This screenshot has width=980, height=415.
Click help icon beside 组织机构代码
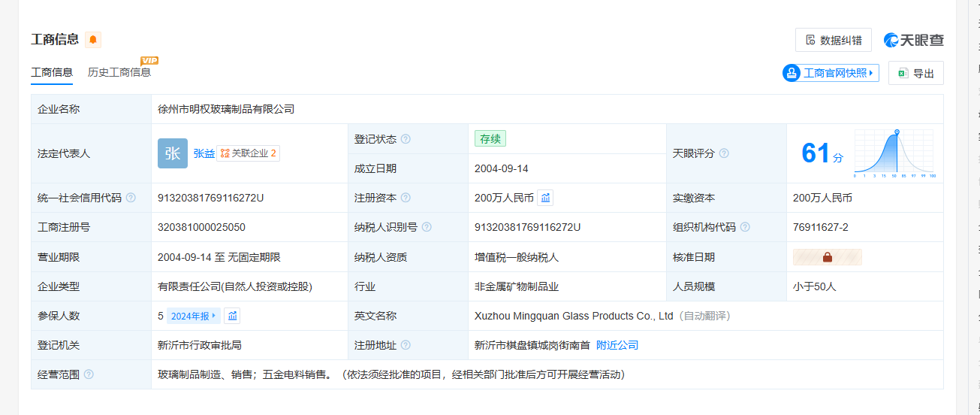click(x=745, y=227)
